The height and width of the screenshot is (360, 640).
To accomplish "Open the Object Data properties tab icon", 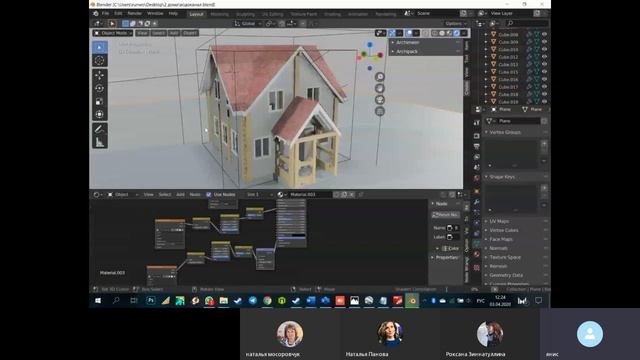I will [476, 243].
